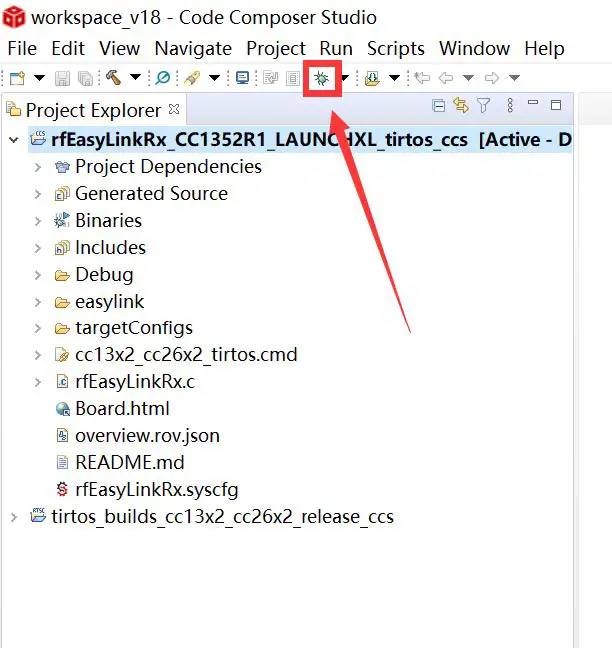The height and width of the screenshot is (648, 612).
Task: Open the flashlight tool dropdown arrow
Action: pos(214,77)
